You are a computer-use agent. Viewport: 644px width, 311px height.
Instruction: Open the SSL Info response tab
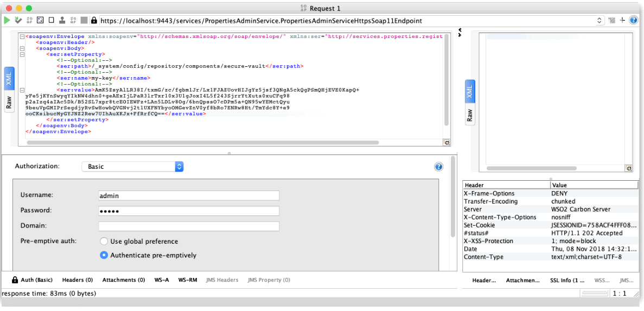click(x=567, y=281)
